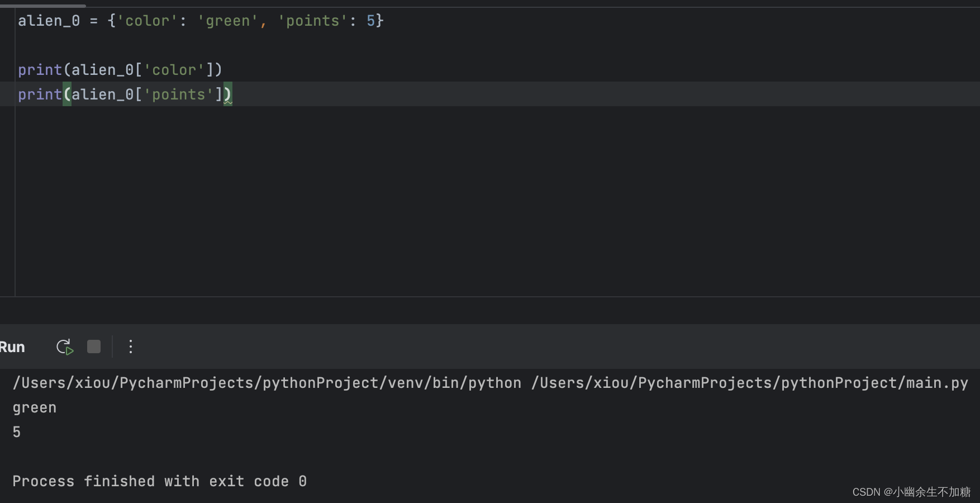Click the '5' console output line

tap(17, 432)
